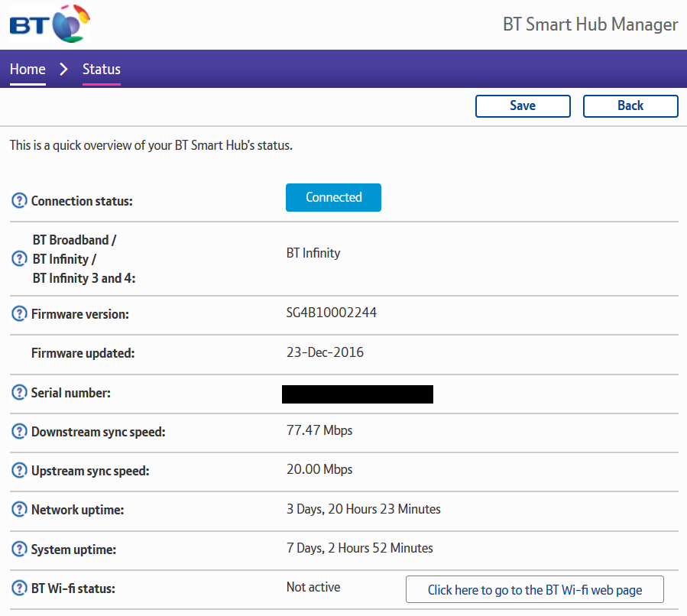Click the blue Connected status button
This screenshot has width=687, height=616.
(333, 198)
